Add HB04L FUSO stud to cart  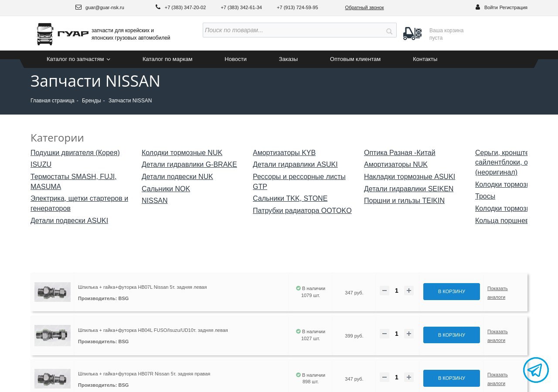coord(451,335)
